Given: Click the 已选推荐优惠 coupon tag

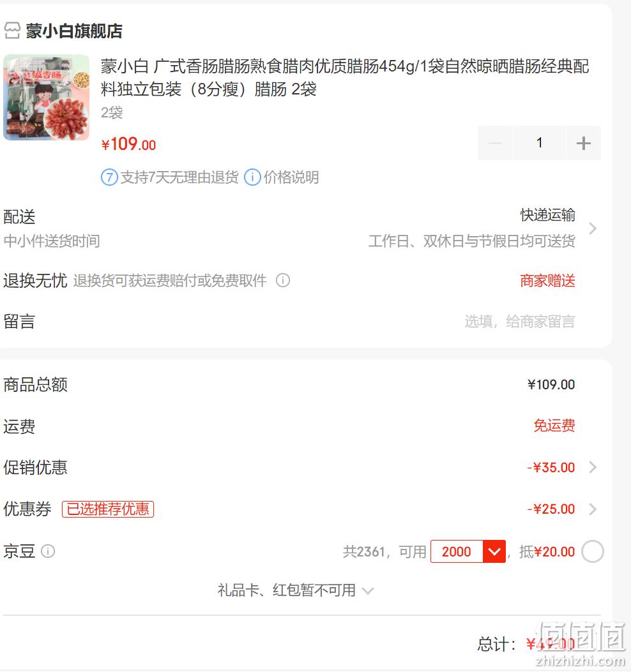Looking at the screenshot, I should (108, 509).
